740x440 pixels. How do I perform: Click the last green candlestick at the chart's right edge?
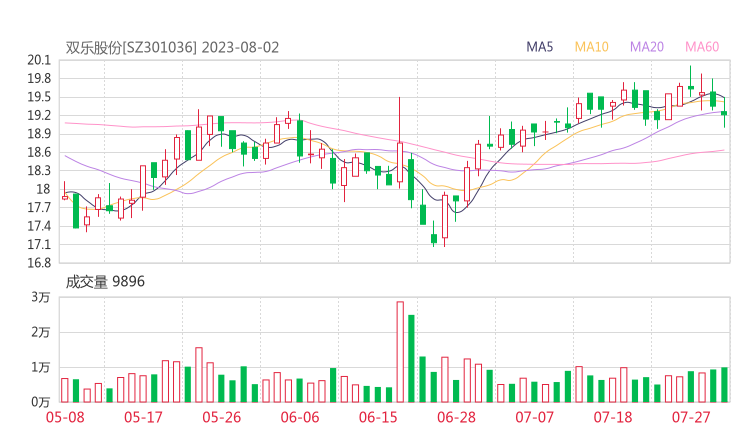pos(724,112)
